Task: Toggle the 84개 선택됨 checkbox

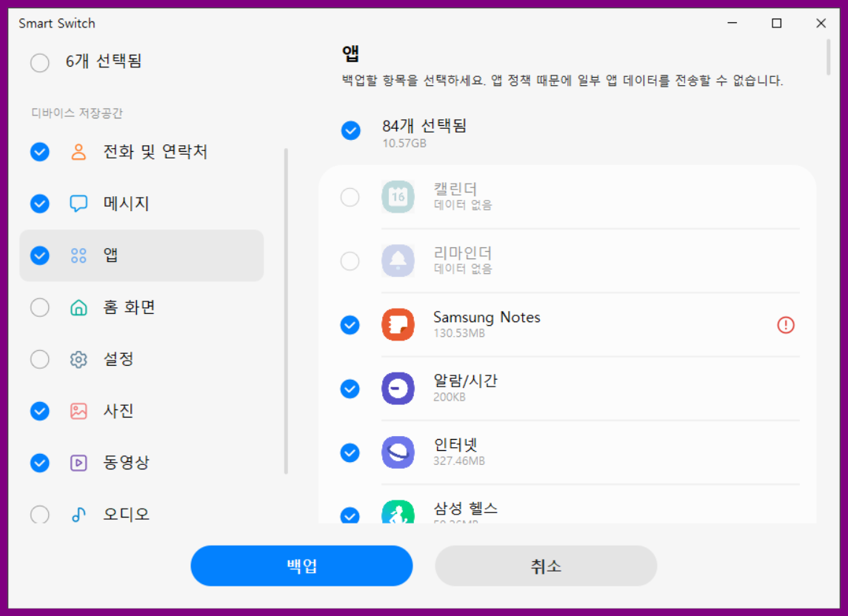Action: [351, 130]
